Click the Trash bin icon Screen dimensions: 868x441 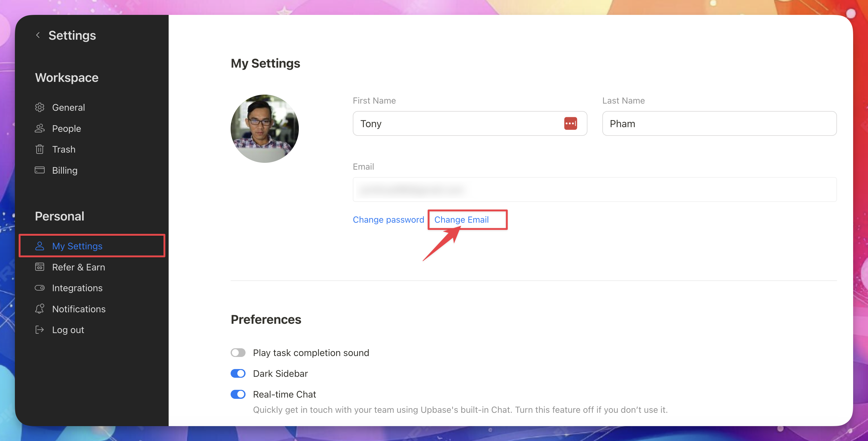(39, 149)
